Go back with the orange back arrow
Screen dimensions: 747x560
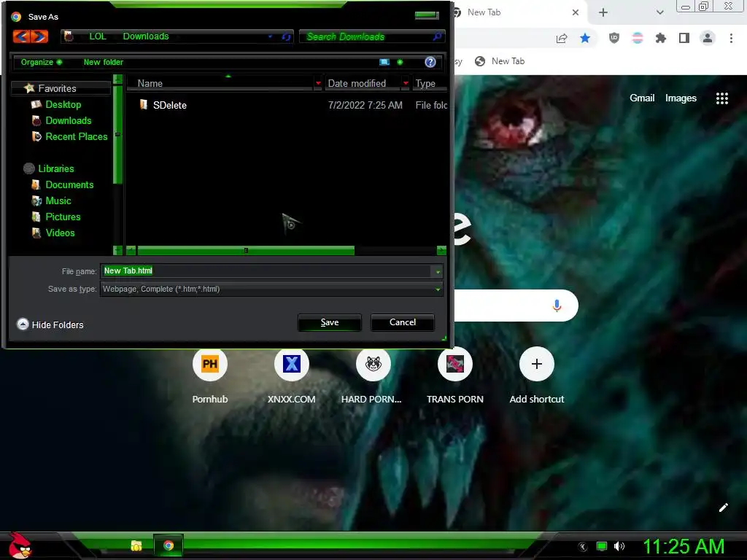point(21,36)
